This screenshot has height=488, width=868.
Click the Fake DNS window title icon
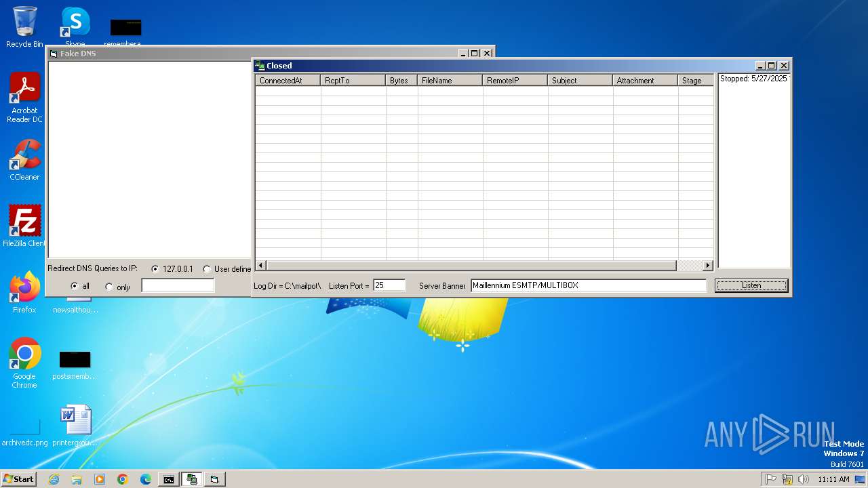pyautogui.click(x=54, y=54)
